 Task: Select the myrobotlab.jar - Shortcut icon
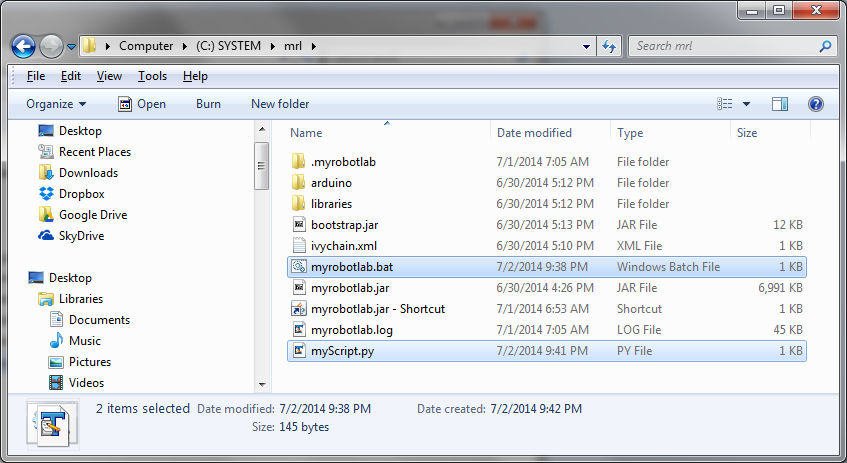[299, 308]
